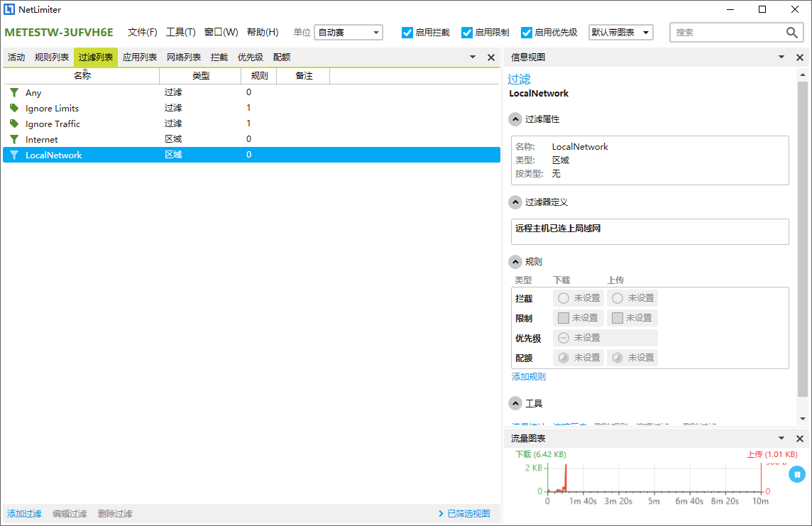Toggle the 启用优先级 checkbox

tap(526, 33)
